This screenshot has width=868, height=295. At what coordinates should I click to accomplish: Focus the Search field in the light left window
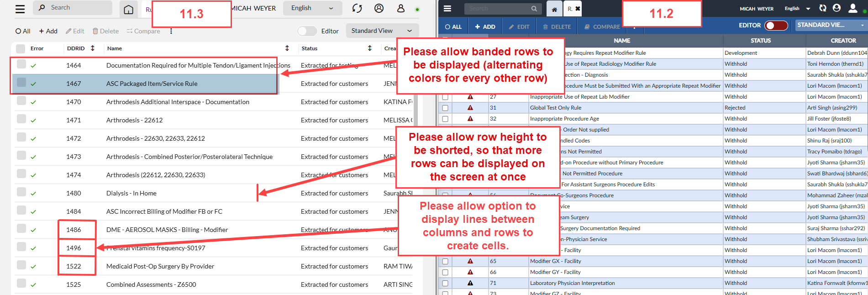point(73,8)
